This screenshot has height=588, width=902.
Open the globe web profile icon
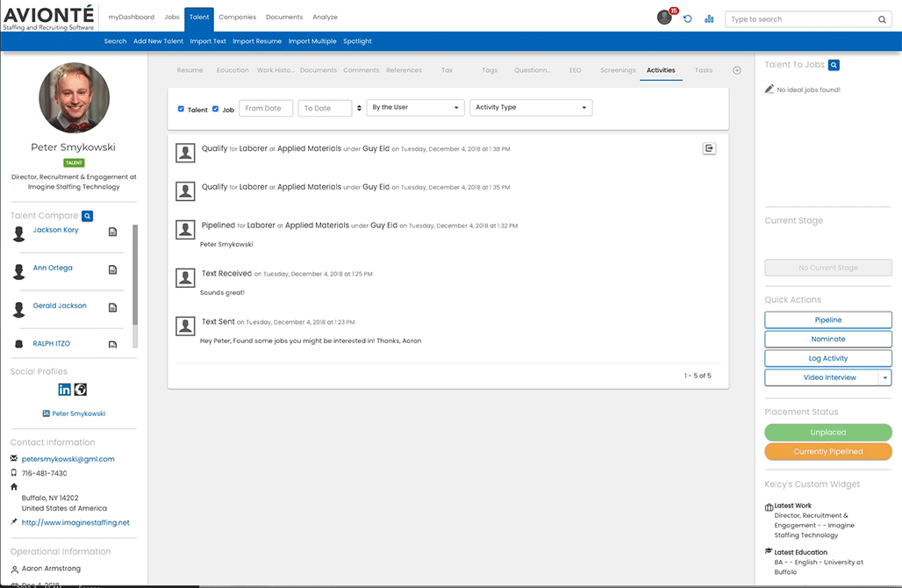click(x=81, y=390)
